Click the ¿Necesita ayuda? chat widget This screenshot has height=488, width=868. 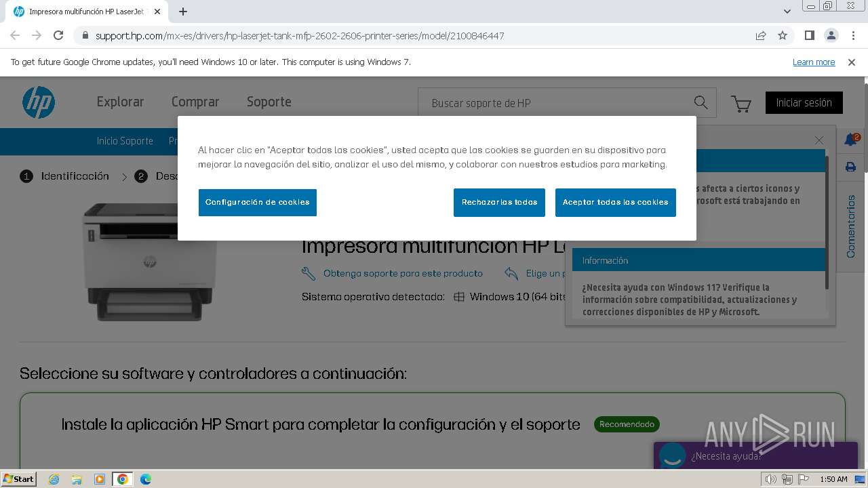click(x=755, y=456)
